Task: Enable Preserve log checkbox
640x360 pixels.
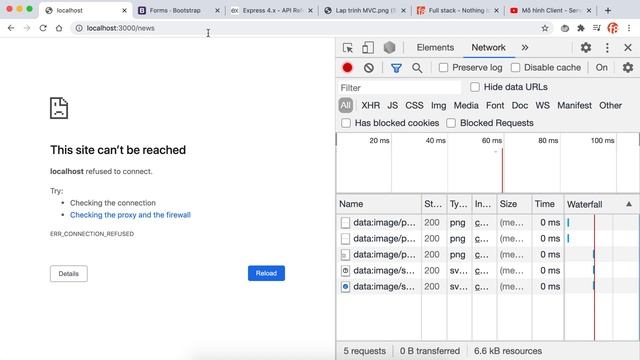Action: [x=443, y=68]
